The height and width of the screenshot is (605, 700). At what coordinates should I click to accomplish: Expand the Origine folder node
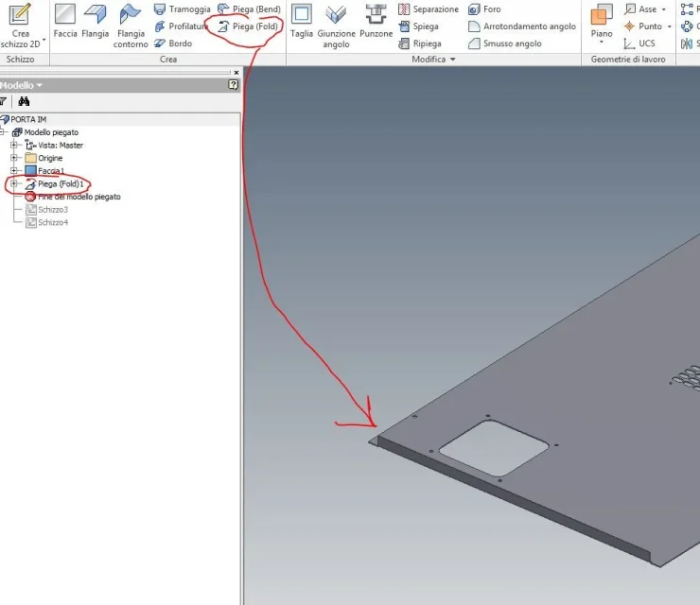point(14,158)
